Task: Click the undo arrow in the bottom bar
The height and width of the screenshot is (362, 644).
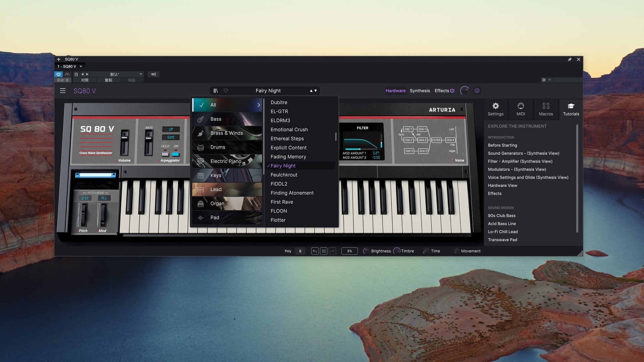Action: pos(315,251)
